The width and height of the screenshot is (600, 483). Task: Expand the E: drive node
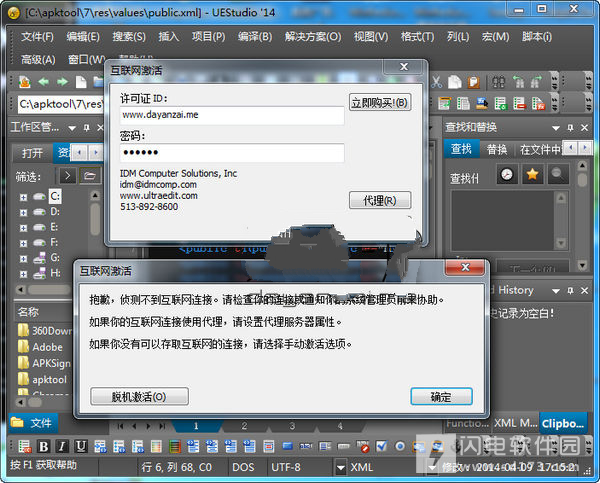(24, 228)
